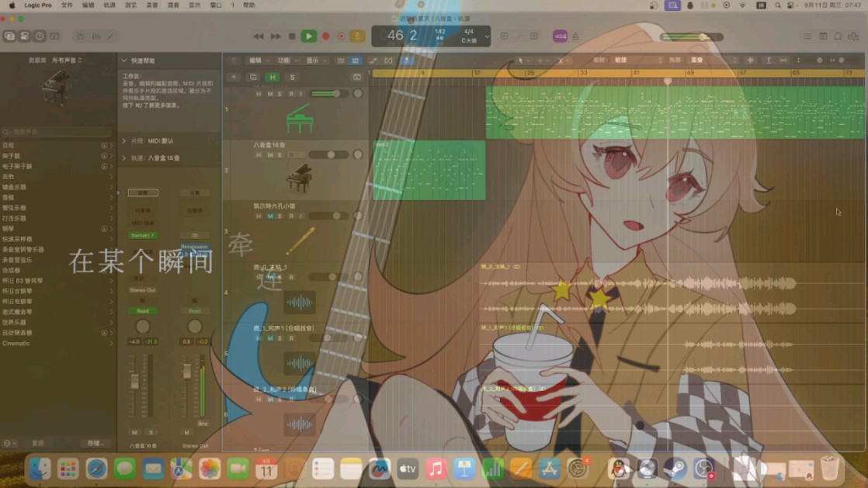Select the Show Automation button
The height and width of the screenshot is (488, 868).
pyautogui.click(x=373, y=61)
